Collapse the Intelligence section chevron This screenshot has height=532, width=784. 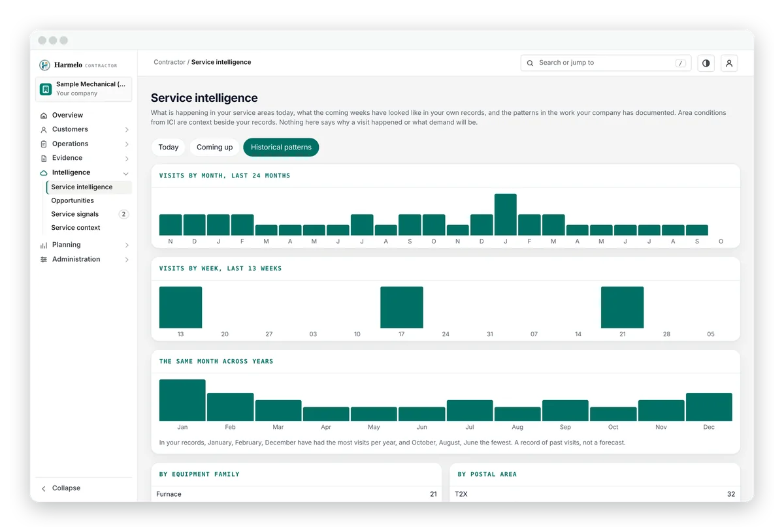click(126, 174)
